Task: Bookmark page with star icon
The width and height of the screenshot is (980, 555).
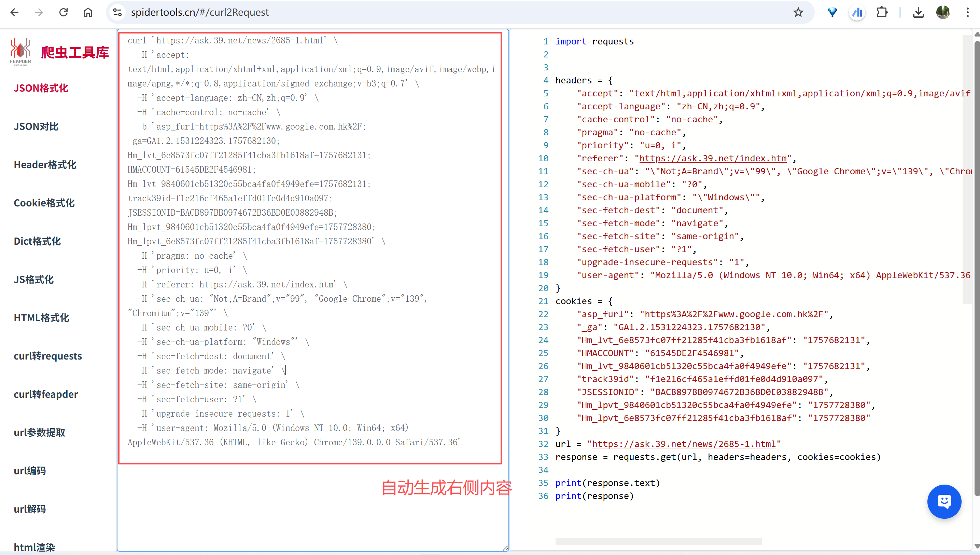Action: (x=798, y=12)
